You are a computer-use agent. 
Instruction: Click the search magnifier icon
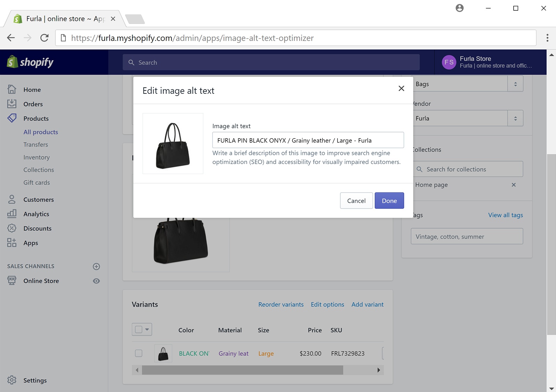131,63
